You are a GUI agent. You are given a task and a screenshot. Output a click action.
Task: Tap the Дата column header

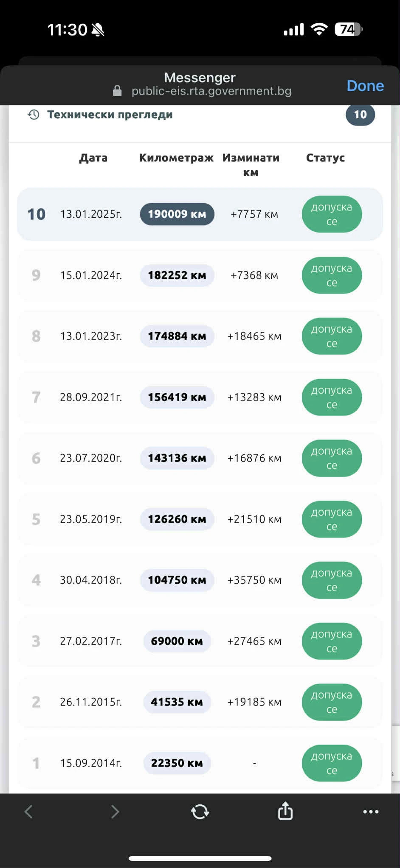coord(93,158)
